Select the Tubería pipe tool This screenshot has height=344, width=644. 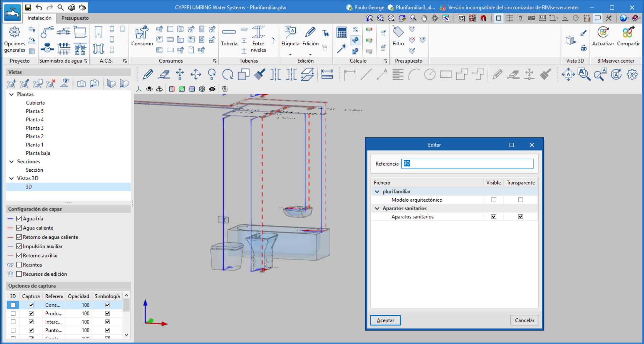tap(229, 36)
